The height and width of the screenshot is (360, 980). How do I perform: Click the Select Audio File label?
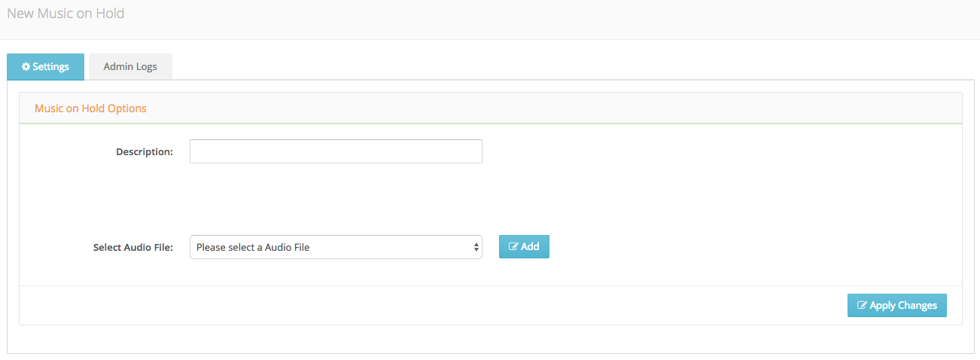point(133,247)
